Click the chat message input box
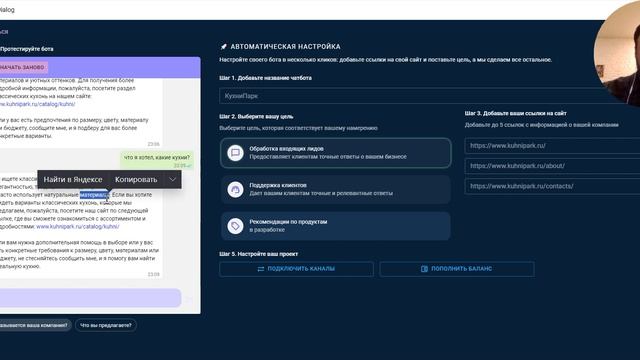640x360 pixels. click(x=90, y=298)
